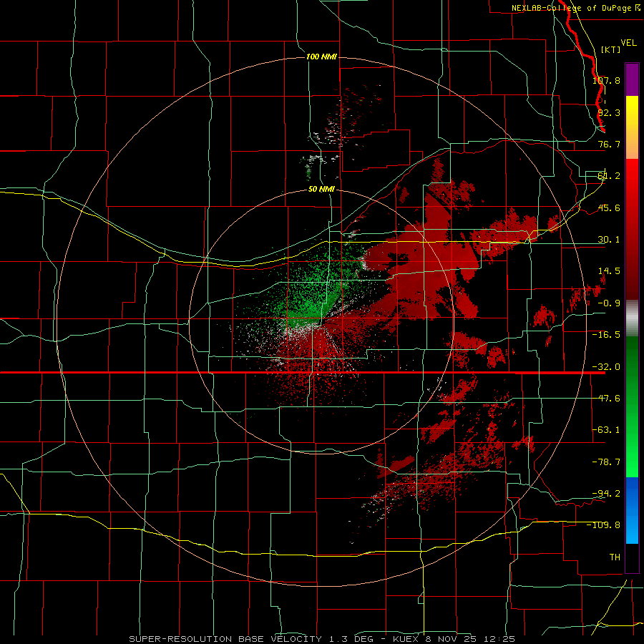Click the 50 NMI range ring label
The height and width of the screenshot is (644, 644).
click(321, 189)
